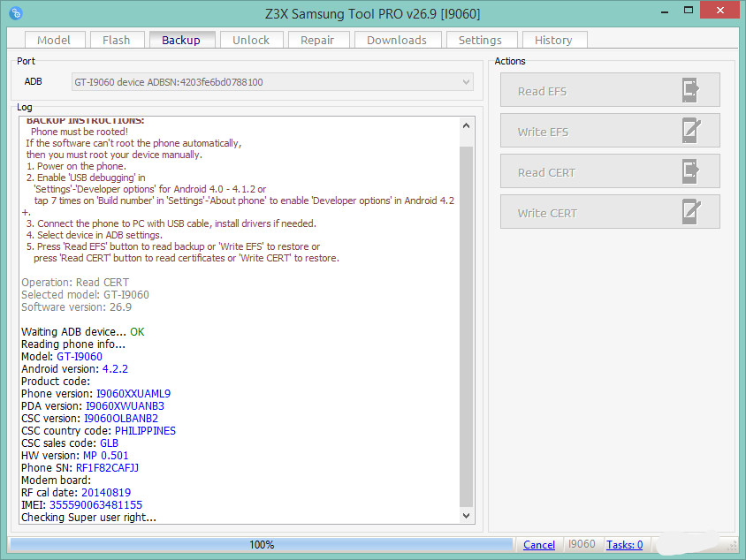
Task: Click the model value GT-I9060 in log
Action: [x=80, y=357]
